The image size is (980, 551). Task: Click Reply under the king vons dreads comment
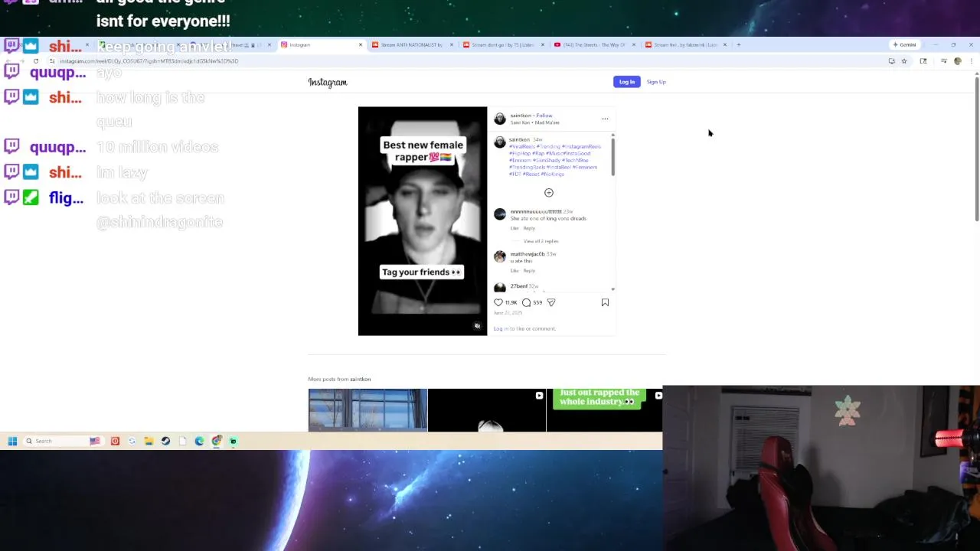[x=529, y=228]
